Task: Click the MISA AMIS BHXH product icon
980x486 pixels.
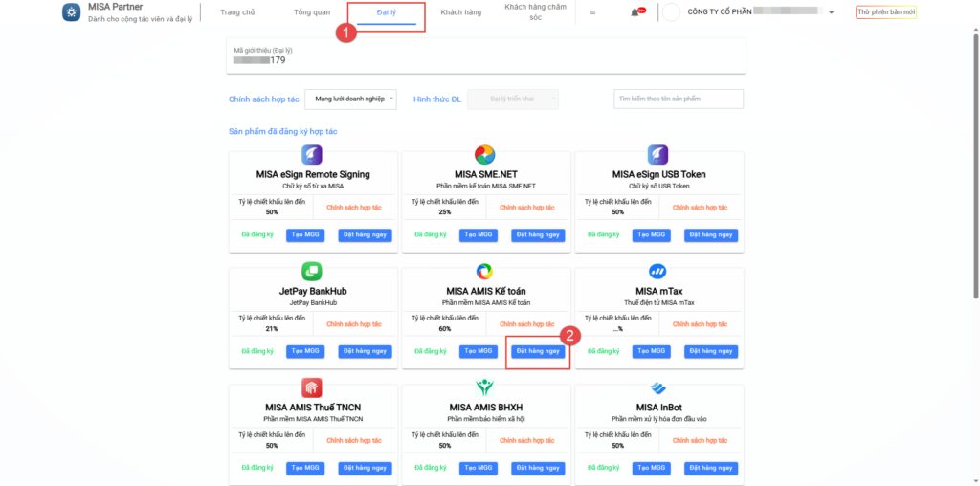Action: [485, 387]
